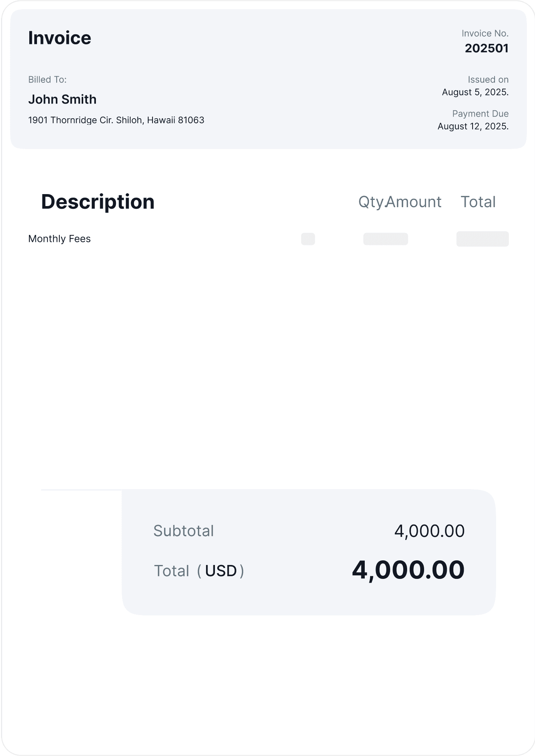
Task: Click the Subtotal value 4,000.00
Action: (429, 531)
